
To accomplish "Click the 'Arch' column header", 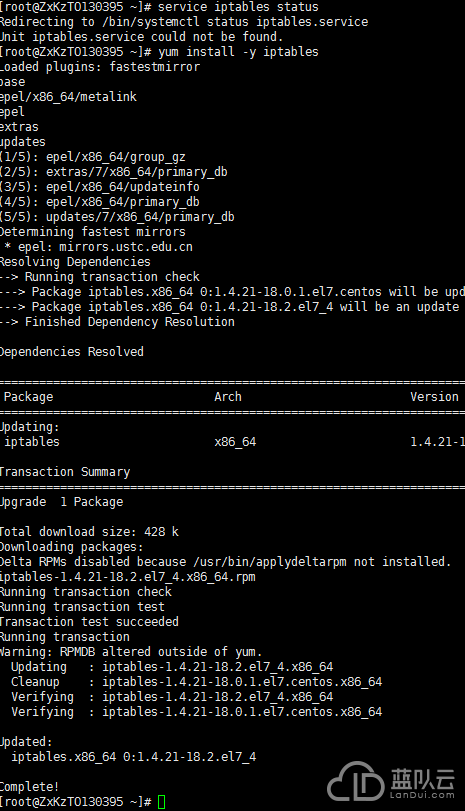I will tap(228, 397).
